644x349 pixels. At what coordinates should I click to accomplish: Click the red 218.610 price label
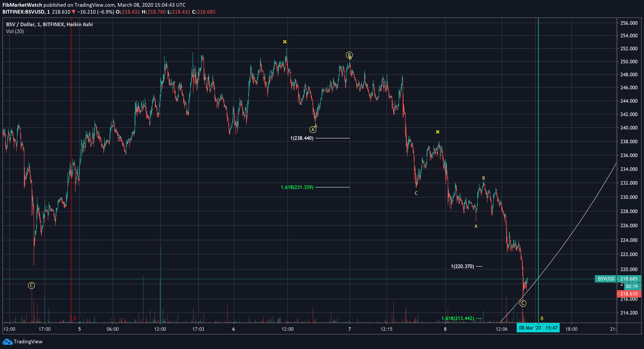pyautogui.click(x=629, y=294)
